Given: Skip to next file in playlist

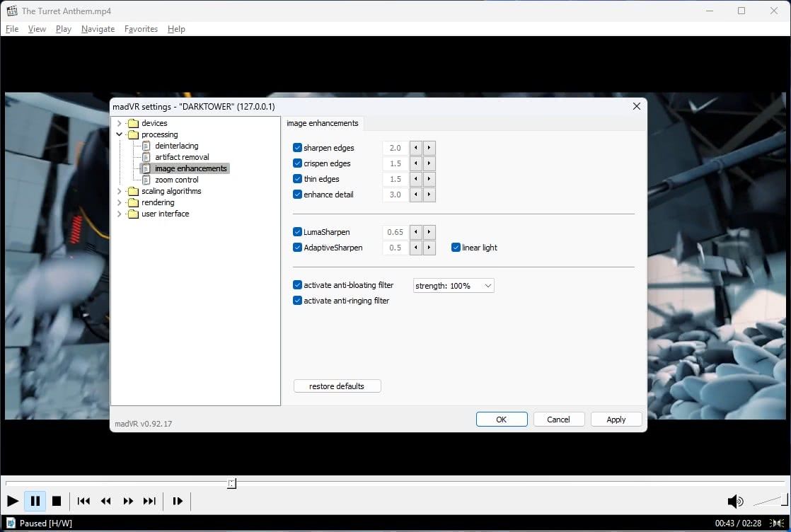Looking at the screenshot, I should click(149, 501).
